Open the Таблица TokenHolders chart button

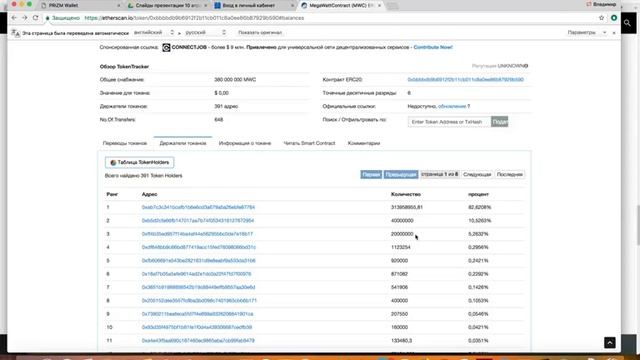(x=140, y=162)
